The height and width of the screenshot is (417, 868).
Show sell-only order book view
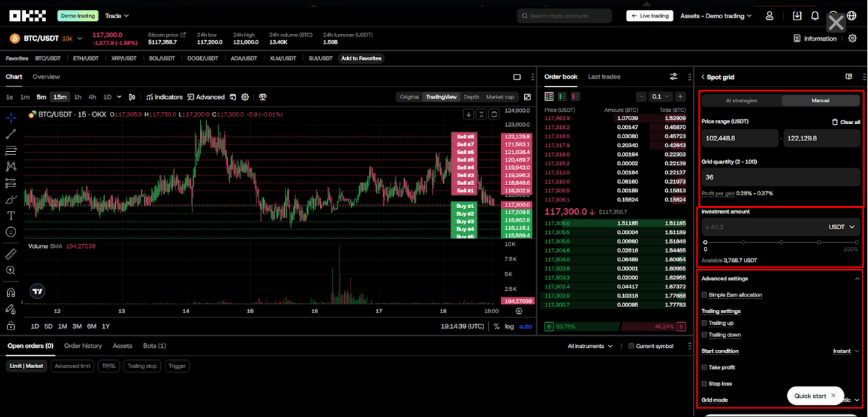click(x=575, y=97)
